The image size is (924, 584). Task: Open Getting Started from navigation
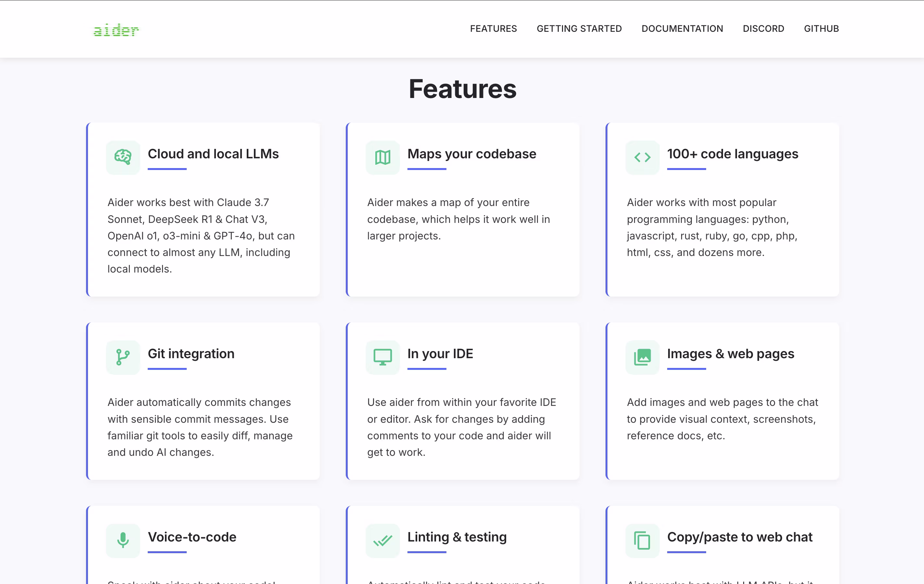tap(579, 29)
